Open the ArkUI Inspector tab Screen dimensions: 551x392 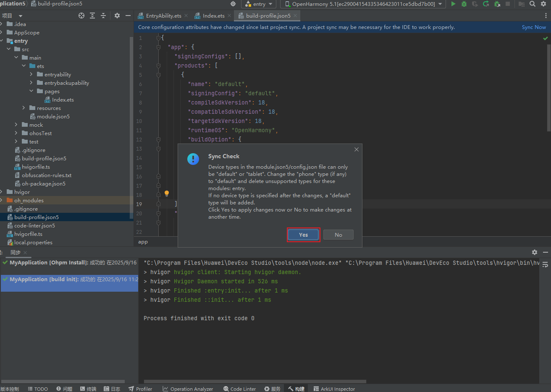[x=334, y=389]
